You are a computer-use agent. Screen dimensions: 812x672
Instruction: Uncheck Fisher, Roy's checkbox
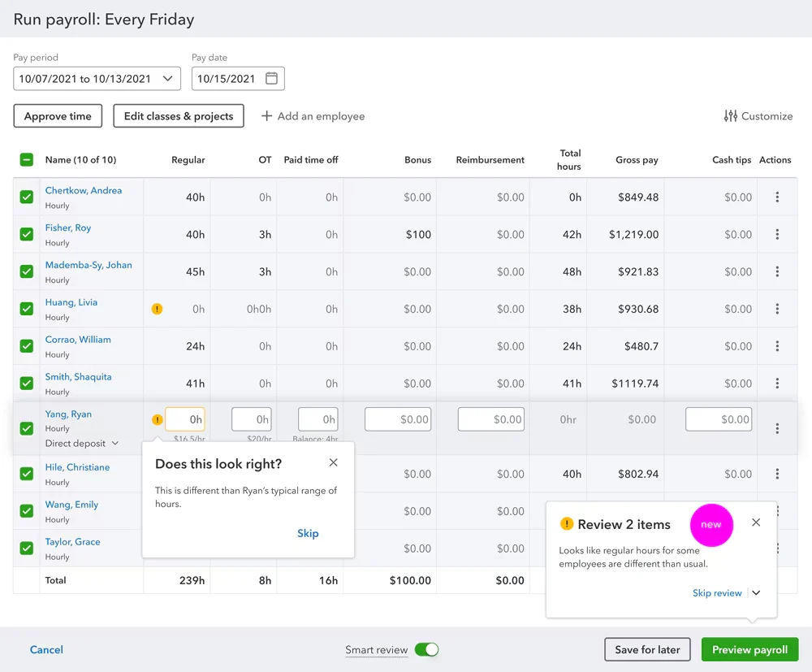coord(27,234)
